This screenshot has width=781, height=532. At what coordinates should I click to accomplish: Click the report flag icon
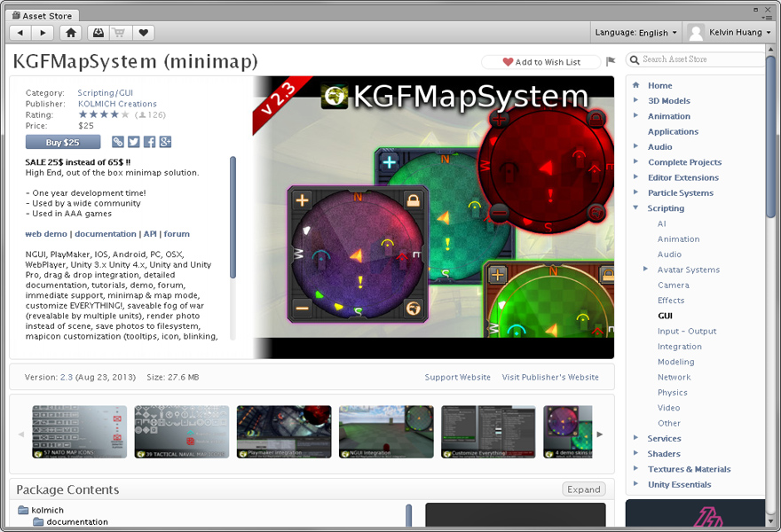611,61
